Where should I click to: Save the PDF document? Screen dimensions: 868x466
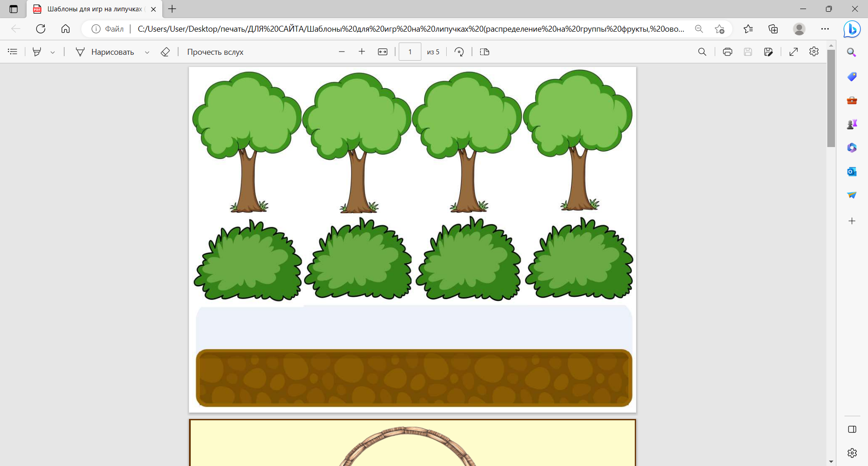coord(748,52)
